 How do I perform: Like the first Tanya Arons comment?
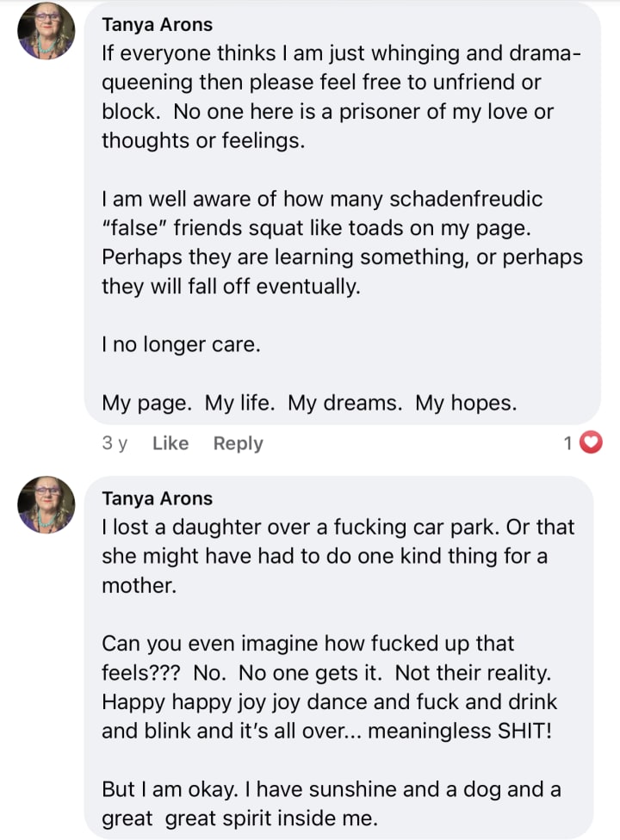[170, 443]
